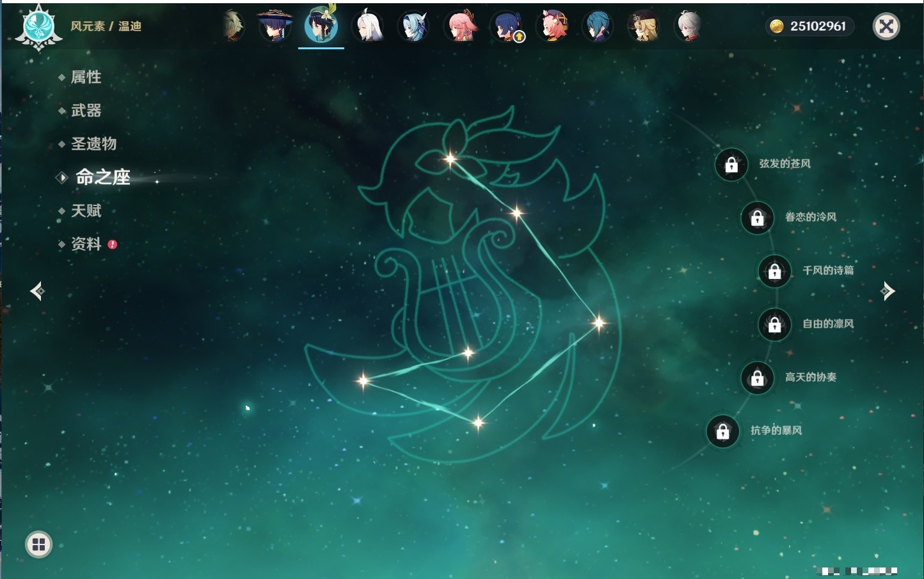Click the Mora coin balance 25102961

(x=809, y=26)
